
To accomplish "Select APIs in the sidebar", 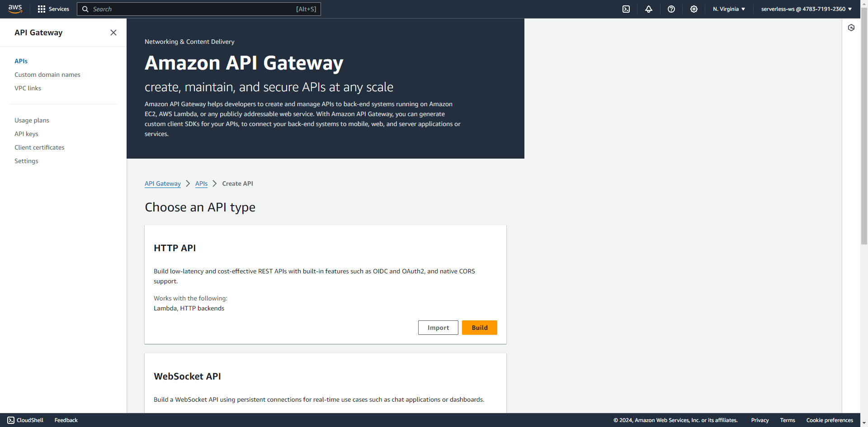I will tap(21, 61).
